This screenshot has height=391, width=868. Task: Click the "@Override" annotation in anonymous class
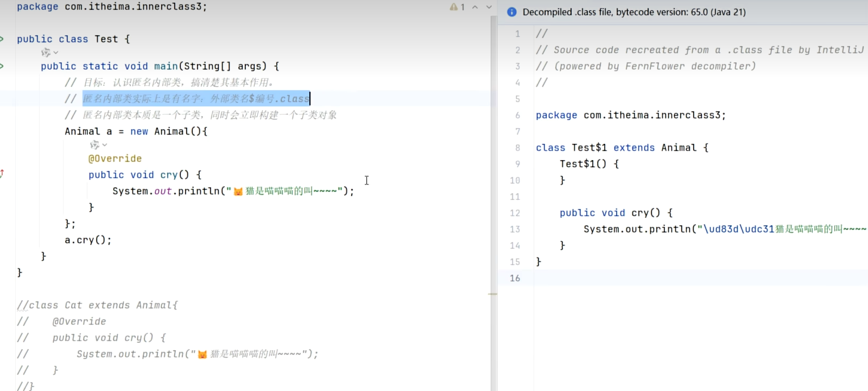point(115,159)
